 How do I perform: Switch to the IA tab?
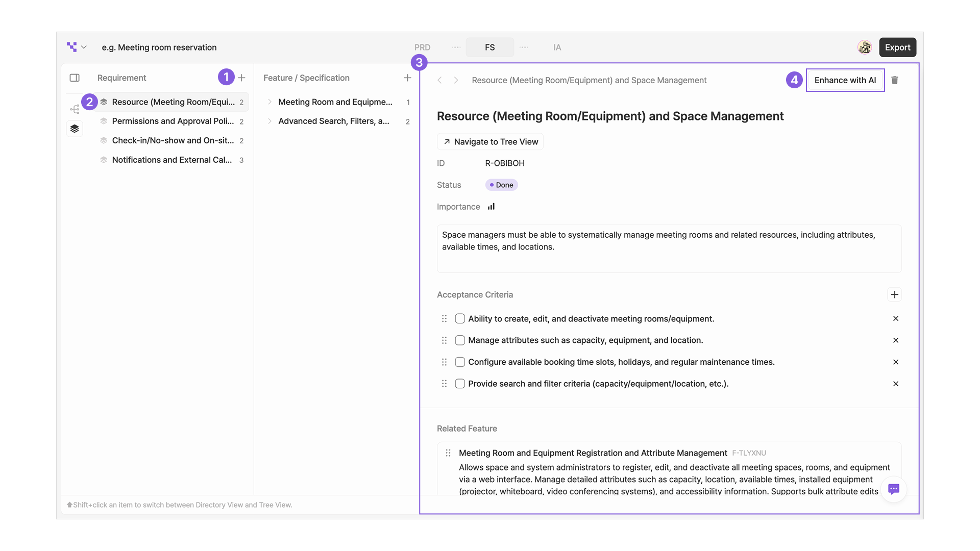(x=557, y=47)
